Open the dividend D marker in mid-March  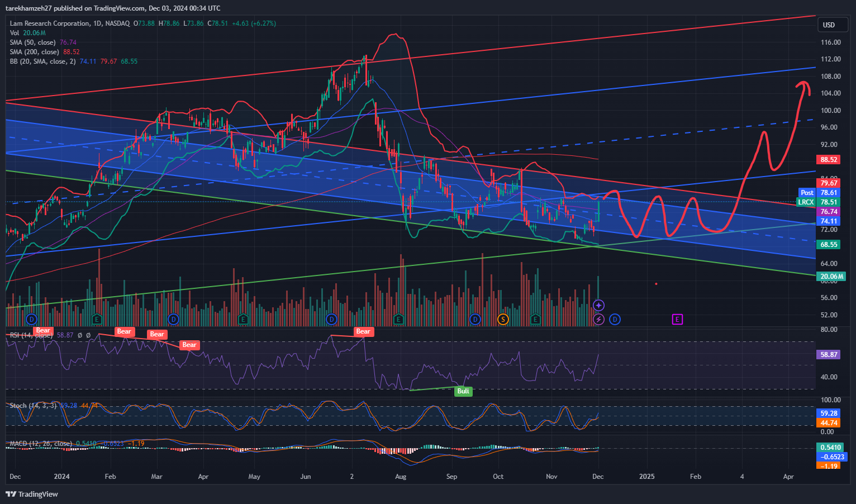(173, 319)
